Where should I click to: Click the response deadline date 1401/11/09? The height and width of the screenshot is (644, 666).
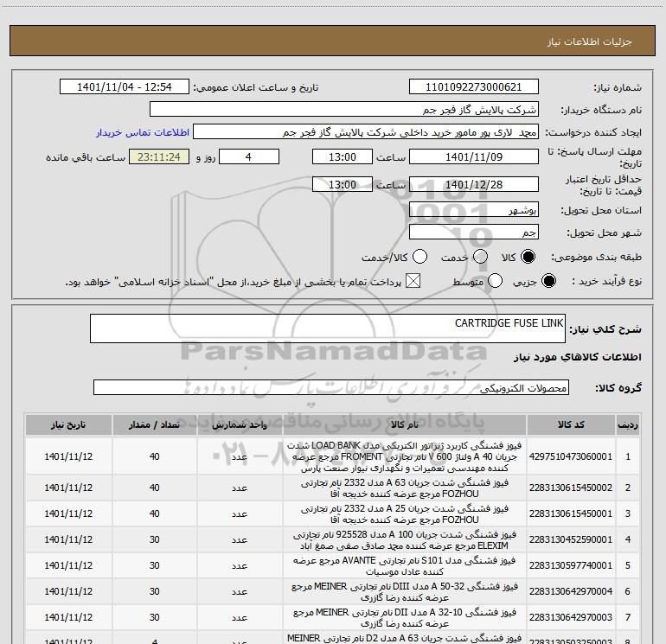474,157
